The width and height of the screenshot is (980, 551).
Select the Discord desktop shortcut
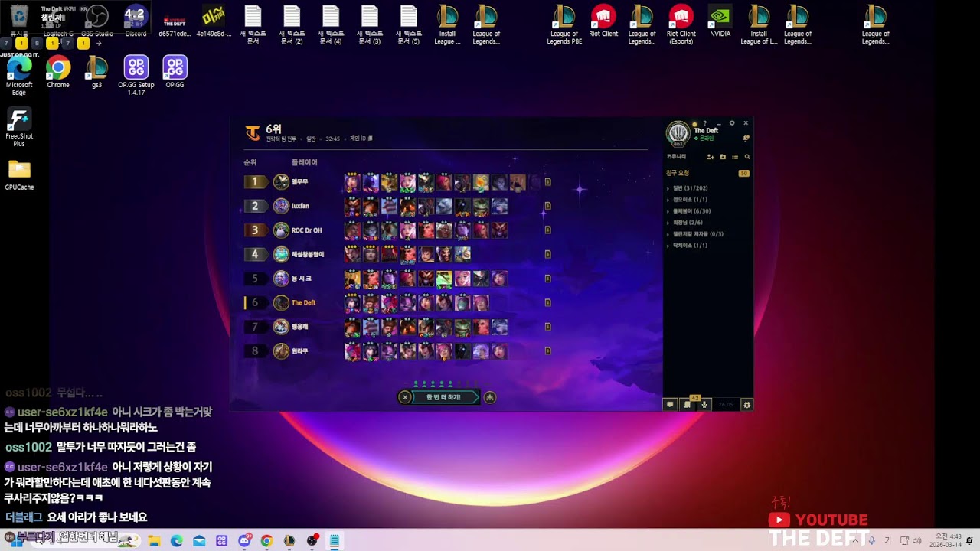point(136,21)
